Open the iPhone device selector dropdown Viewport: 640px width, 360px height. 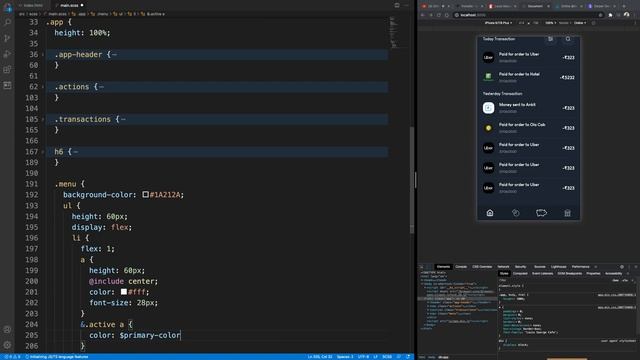(x=498, y=23)
